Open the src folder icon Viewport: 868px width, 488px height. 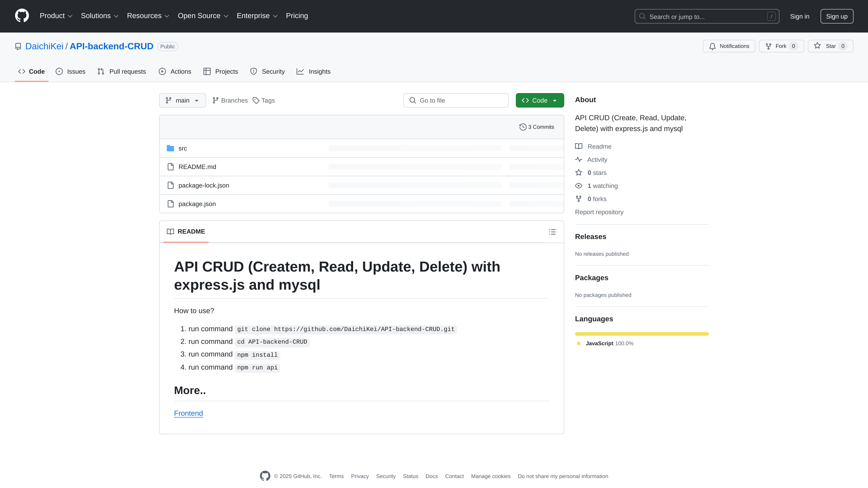170,148
